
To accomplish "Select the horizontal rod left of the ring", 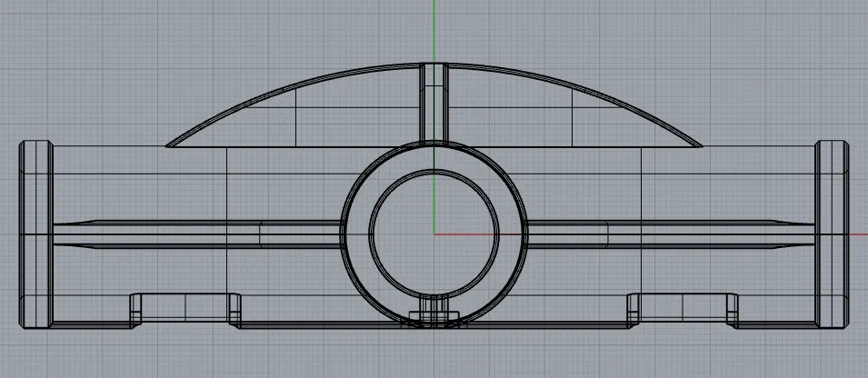I will pos(196,234).
